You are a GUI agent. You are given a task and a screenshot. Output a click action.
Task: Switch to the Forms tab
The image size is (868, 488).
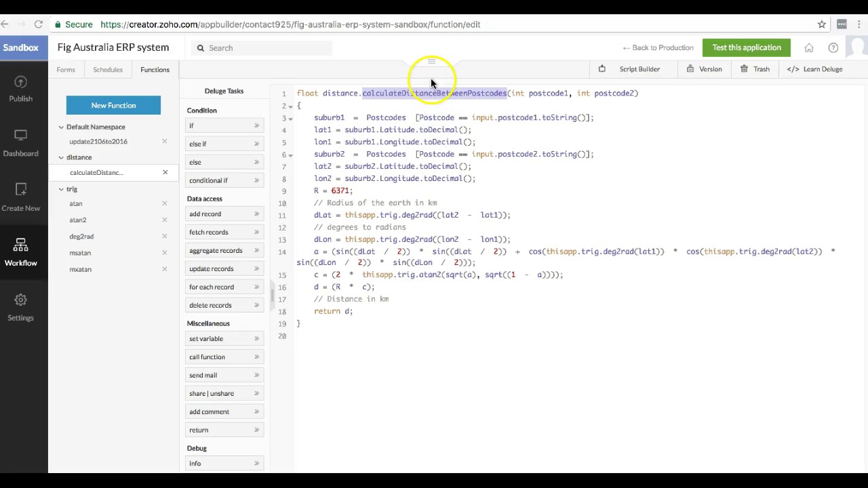[66, 70]
